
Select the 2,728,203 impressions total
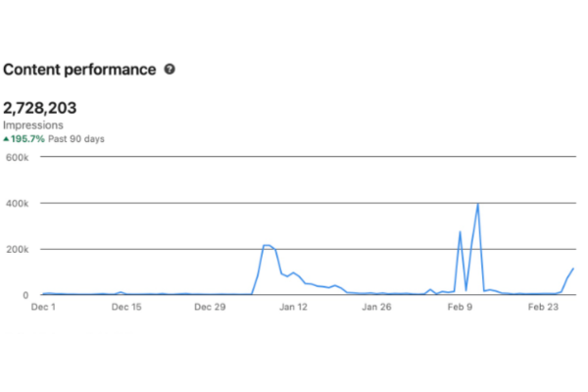pos(40,107)
